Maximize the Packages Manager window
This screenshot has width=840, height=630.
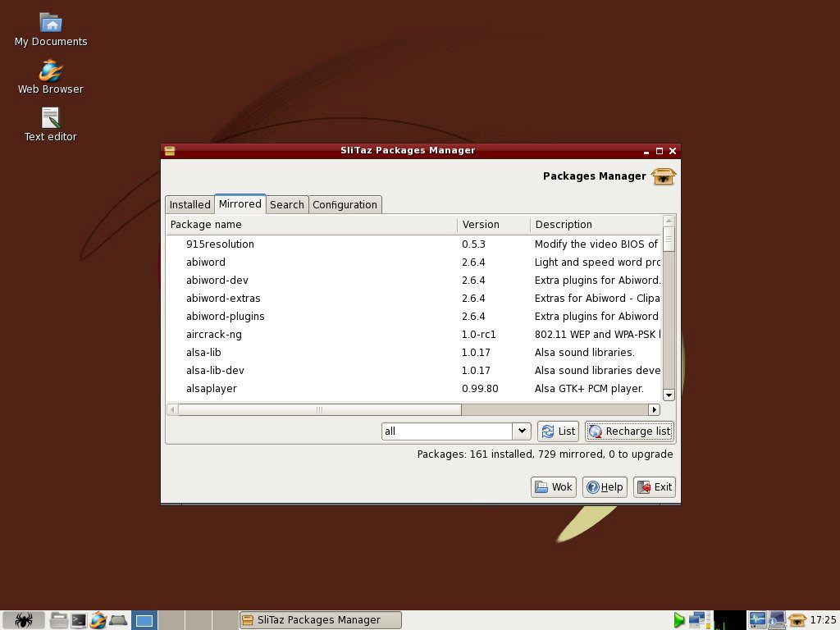(x=660, y=151)
